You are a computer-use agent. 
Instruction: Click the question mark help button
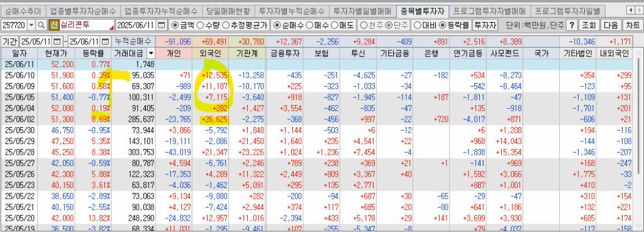click(x=571, y=25)
